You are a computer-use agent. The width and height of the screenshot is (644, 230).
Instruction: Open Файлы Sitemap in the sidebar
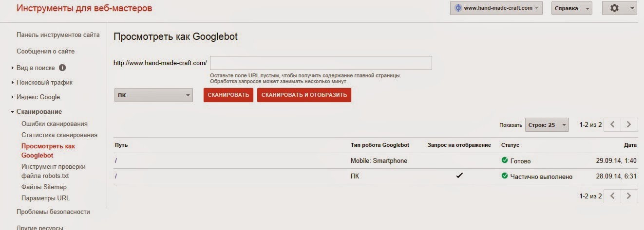click(x=44, y=187)
